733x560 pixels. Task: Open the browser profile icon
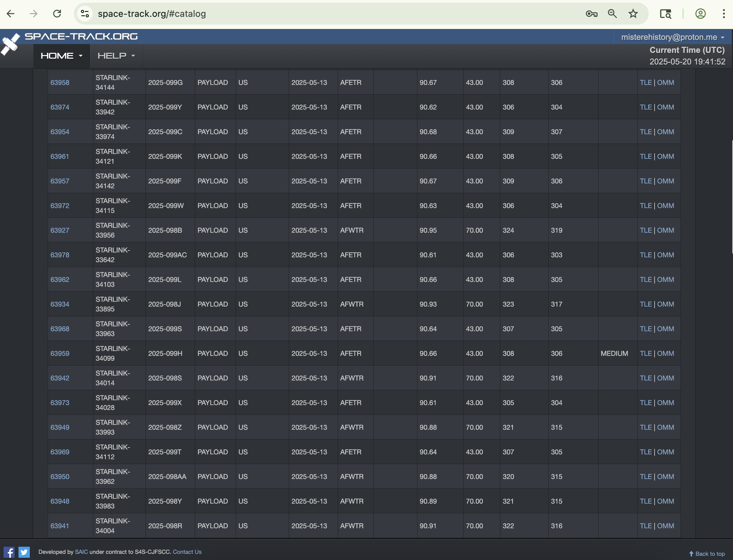[x=700, y=14]
